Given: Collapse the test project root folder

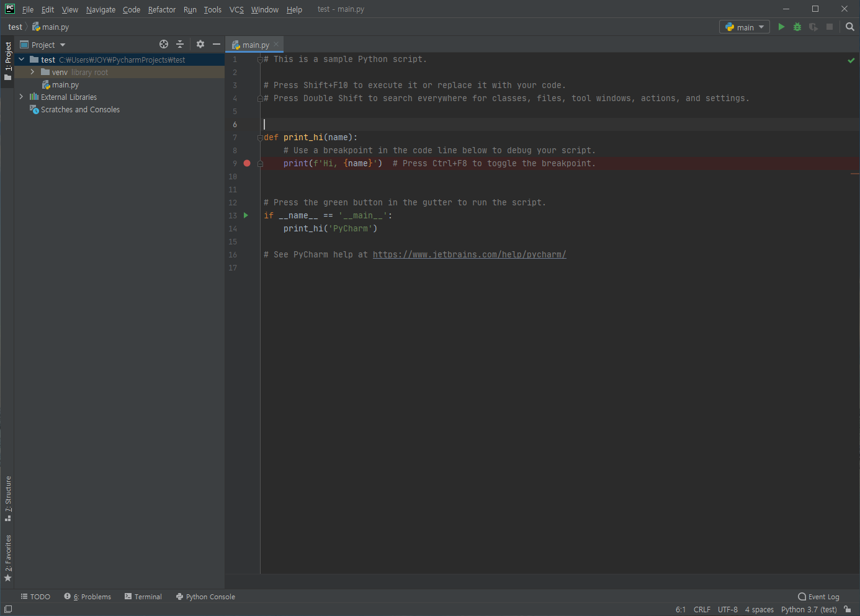Looking at the screenshot, I should point(22,60).
